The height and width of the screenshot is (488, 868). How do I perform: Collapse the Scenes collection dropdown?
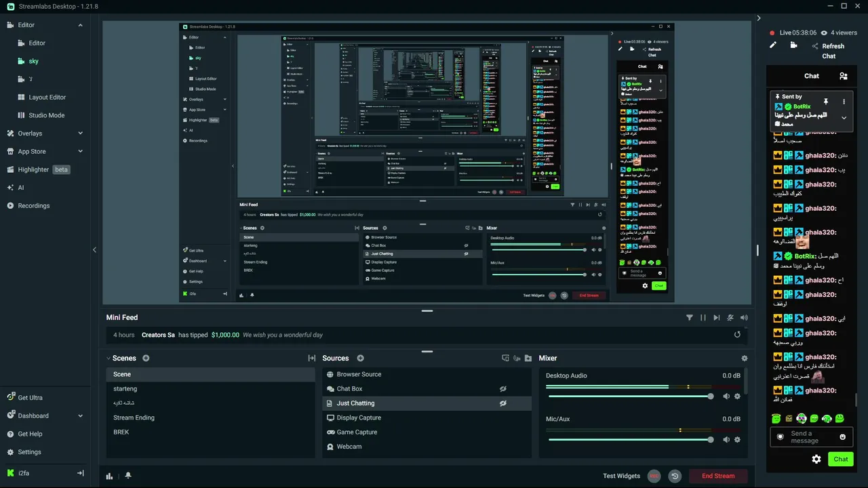tap(108, 358)
